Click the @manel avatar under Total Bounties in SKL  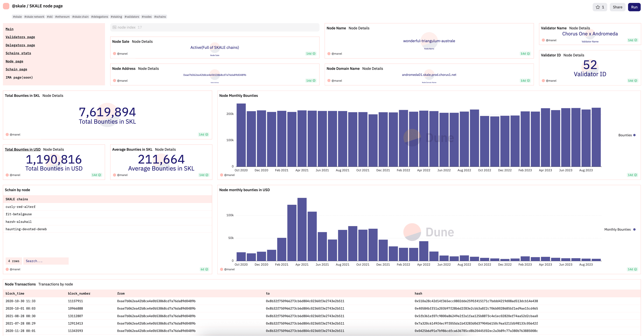[x=7, y=135]
